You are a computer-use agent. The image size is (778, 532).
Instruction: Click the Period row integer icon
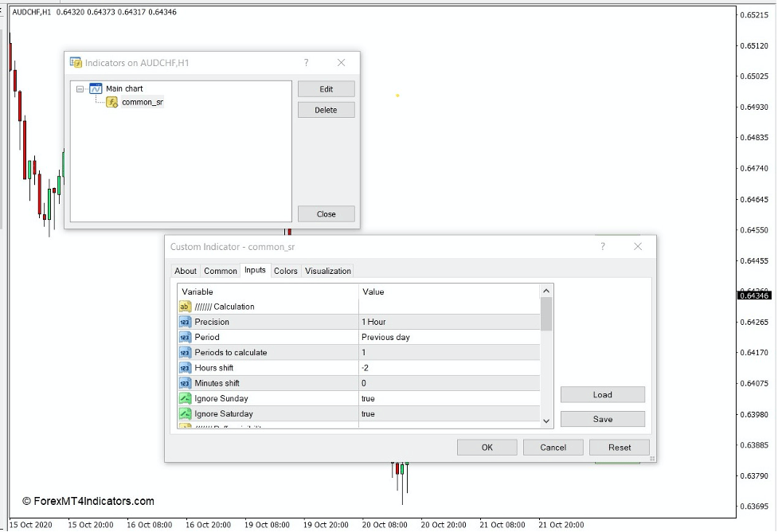pyautogui.click(x=186, y=337)
